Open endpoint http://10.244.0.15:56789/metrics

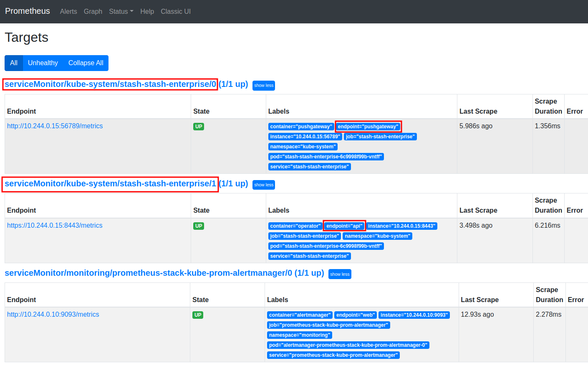55,126
